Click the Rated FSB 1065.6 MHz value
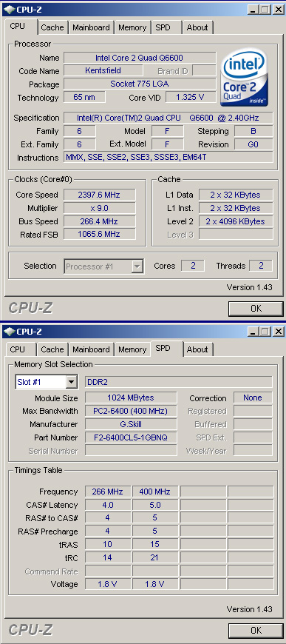 (99, 234)
